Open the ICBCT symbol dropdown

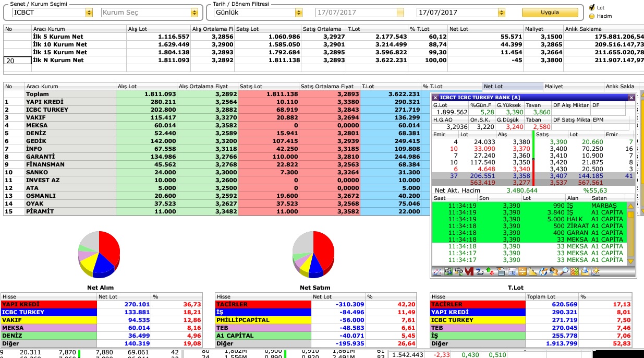89,12
